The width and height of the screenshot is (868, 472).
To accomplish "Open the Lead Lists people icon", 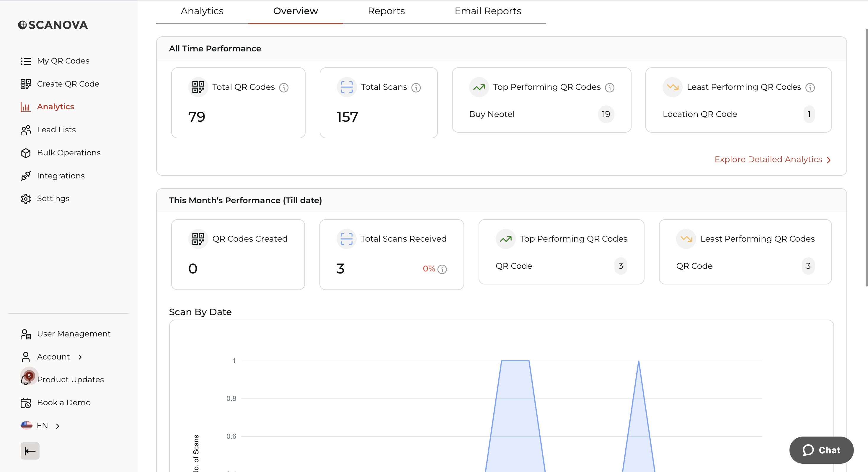I will 26,130.
